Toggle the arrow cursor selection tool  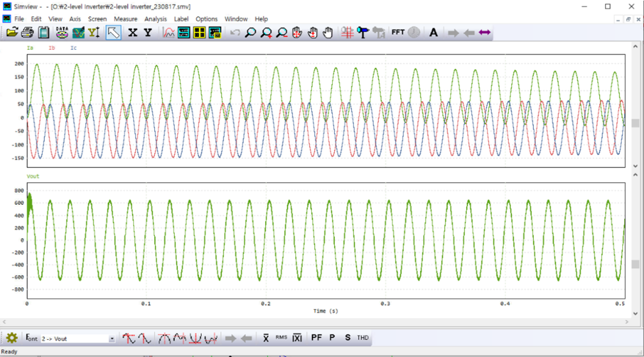113,32
